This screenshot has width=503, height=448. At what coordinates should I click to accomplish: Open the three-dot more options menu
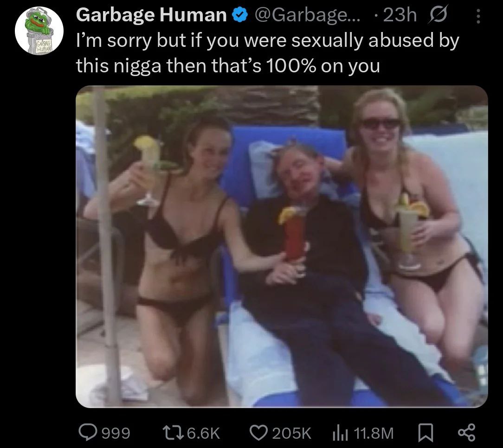478,16
